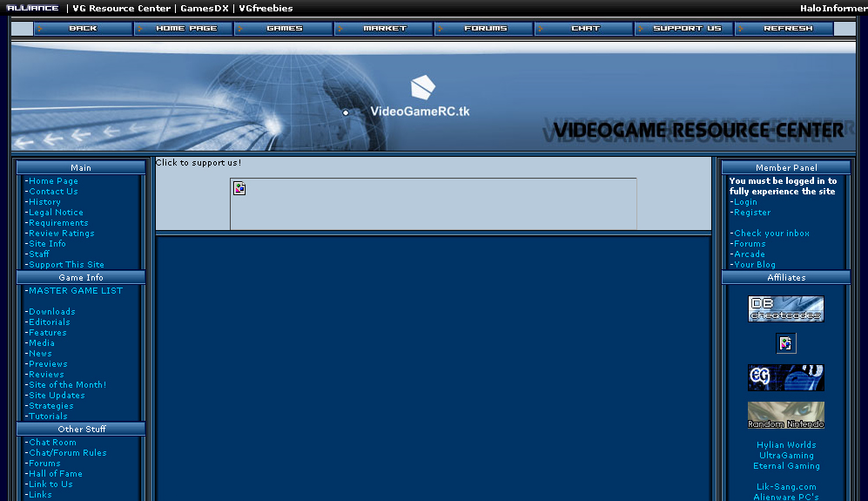Screen dimensions: 868x501
Task: Open the Games navigation menu item
Action: [285, 29]
